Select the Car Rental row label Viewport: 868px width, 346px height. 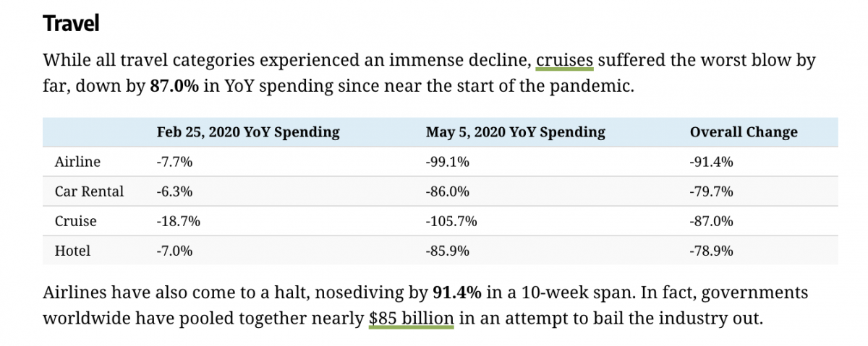click(x=89, y=192)
